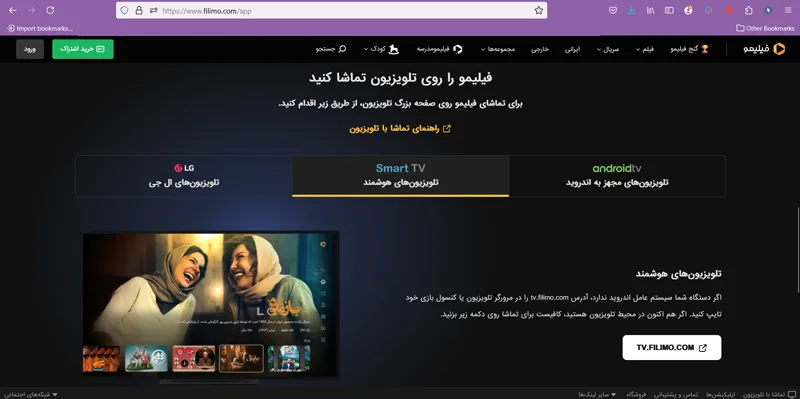Bookmark this page with the star icon

[x=539, y=10]
